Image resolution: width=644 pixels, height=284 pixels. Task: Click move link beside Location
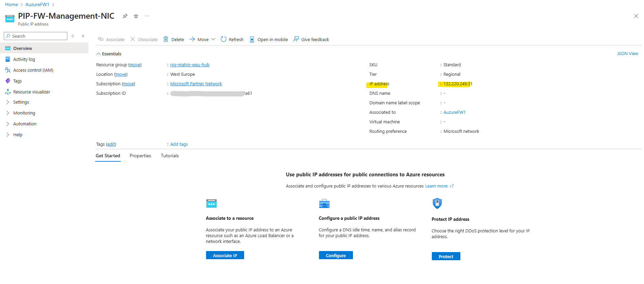[121, 74]
